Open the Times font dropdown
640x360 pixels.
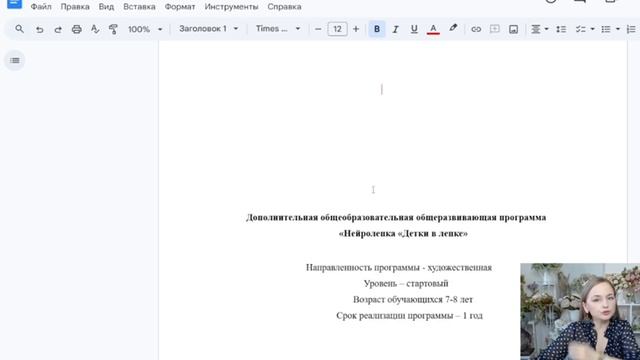[x=278, y=29]
